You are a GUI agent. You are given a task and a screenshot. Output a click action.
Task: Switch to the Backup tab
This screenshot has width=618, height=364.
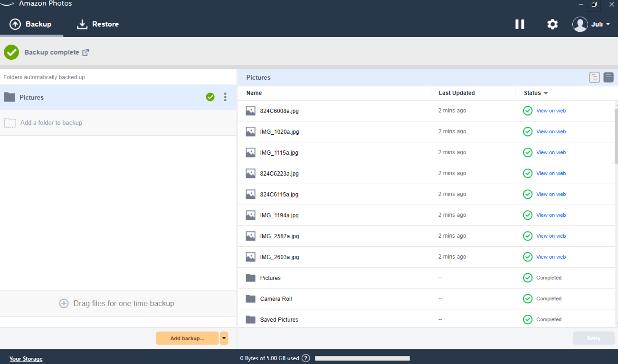pyautogui.click(x=31, y=24)
